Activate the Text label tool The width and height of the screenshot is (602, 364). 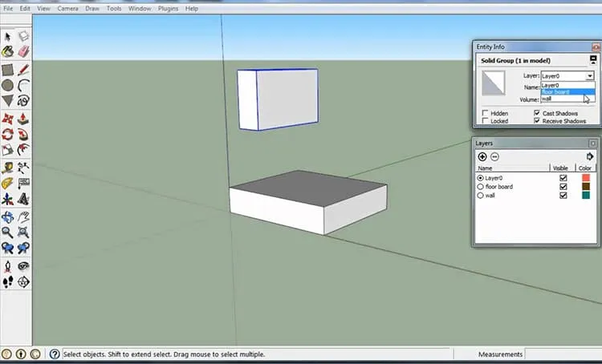[23, 184]
